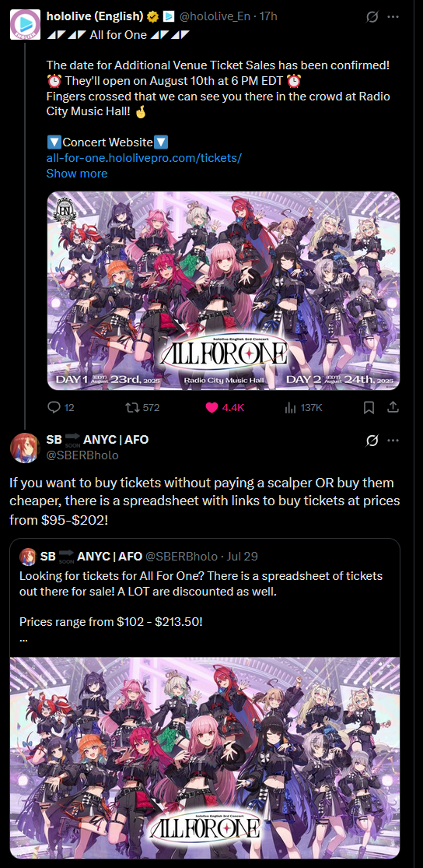Open SB ANYC | AFO profile avatar
423x868 pixels.
point(25,448)
